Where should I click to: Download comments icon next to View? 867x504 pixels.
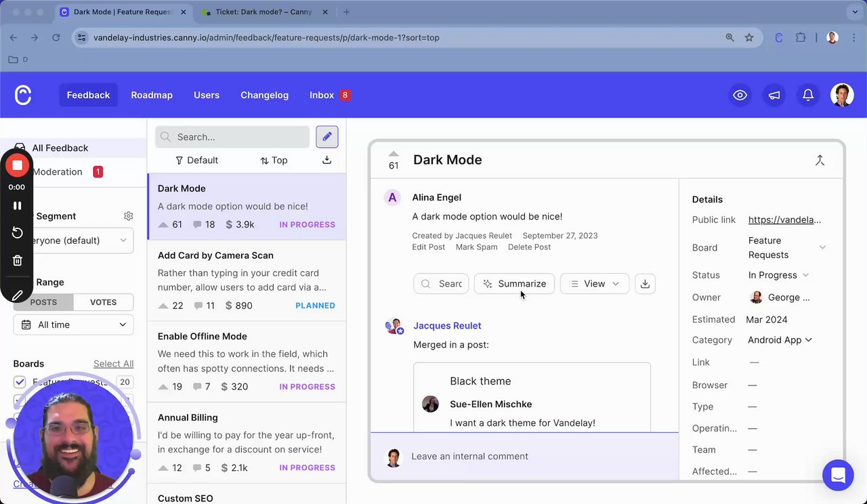point(645,284)
